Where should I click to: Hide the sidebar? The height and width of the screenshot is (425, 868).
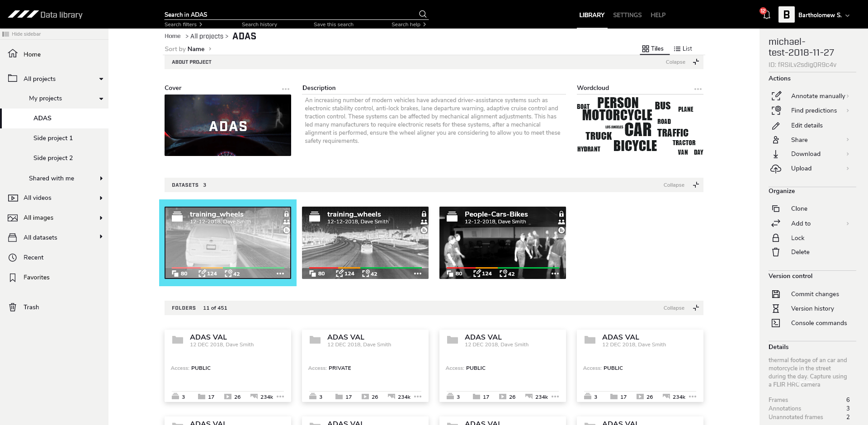click(x=22, y=34)
